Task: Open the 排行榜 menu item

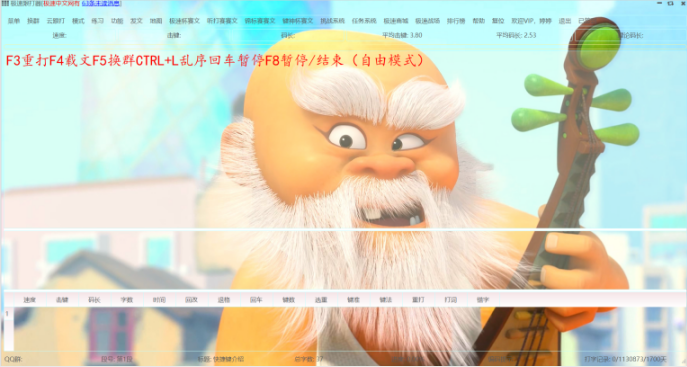Action: [456, 21]
